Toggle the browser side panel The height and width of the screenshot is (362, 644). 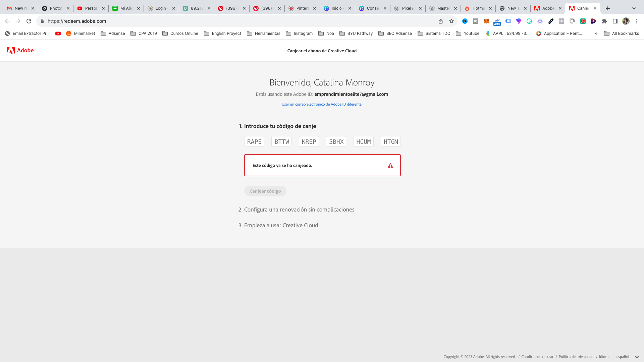pyautogui.click(x=615, y=21)
